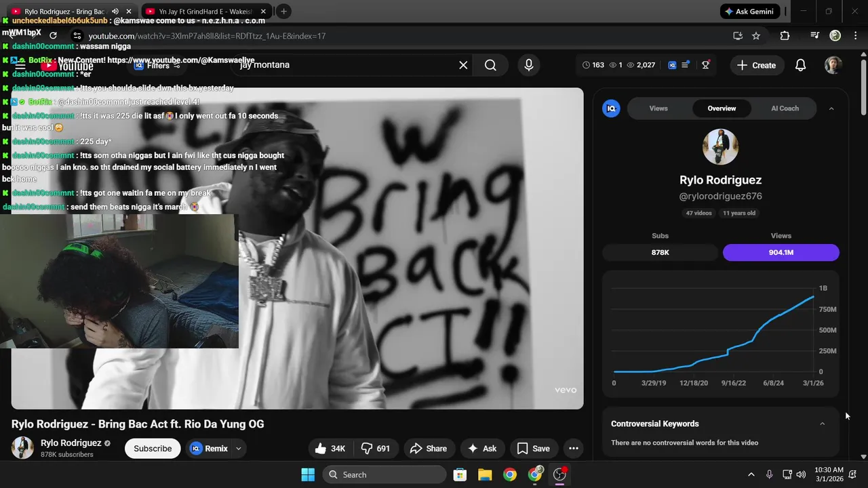Select the AI Coach tab in vidIQ panel
The image size is (868, 488).
[x=785, y=108]
